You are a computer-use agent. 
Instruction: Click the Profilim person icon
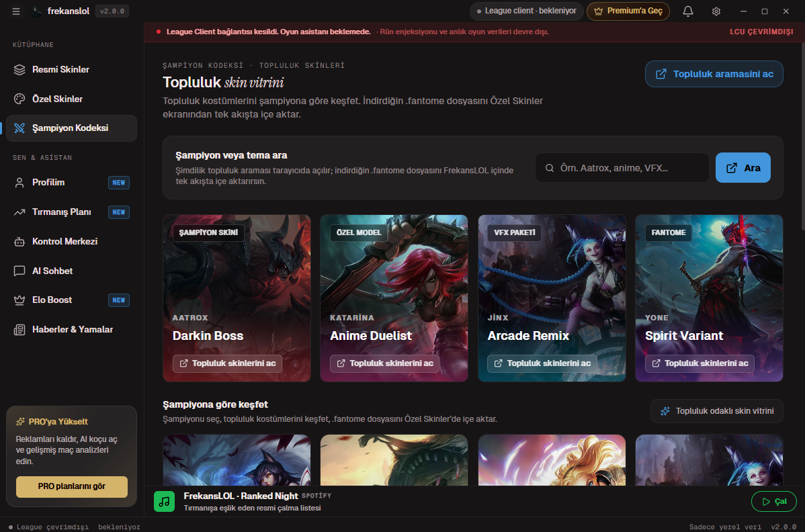click(x=19, y=183)
